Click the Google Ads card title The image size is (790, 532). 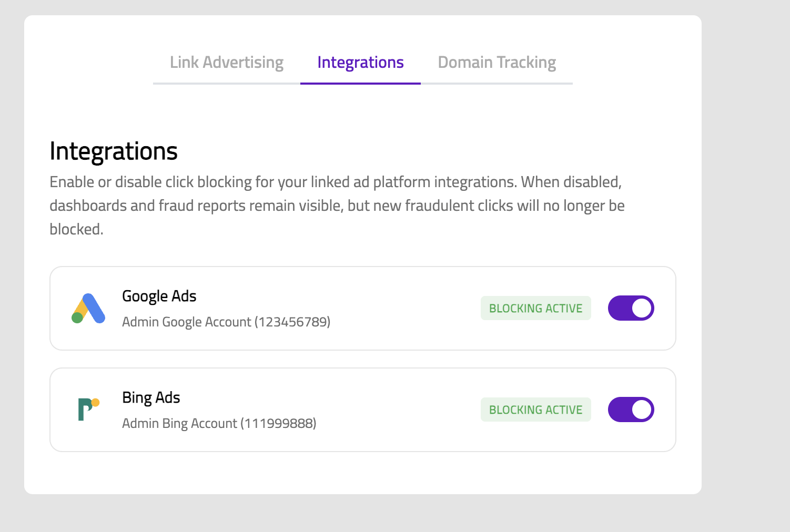click(159, 296)
